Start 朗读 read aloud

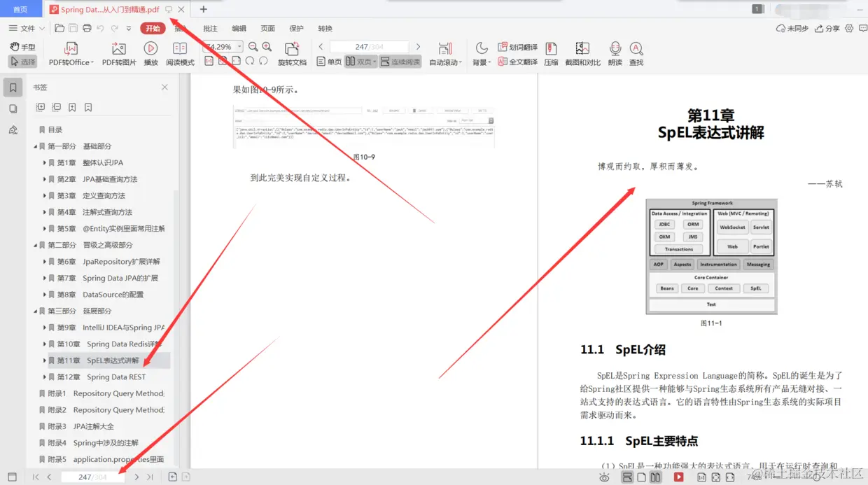pos(615,54)
